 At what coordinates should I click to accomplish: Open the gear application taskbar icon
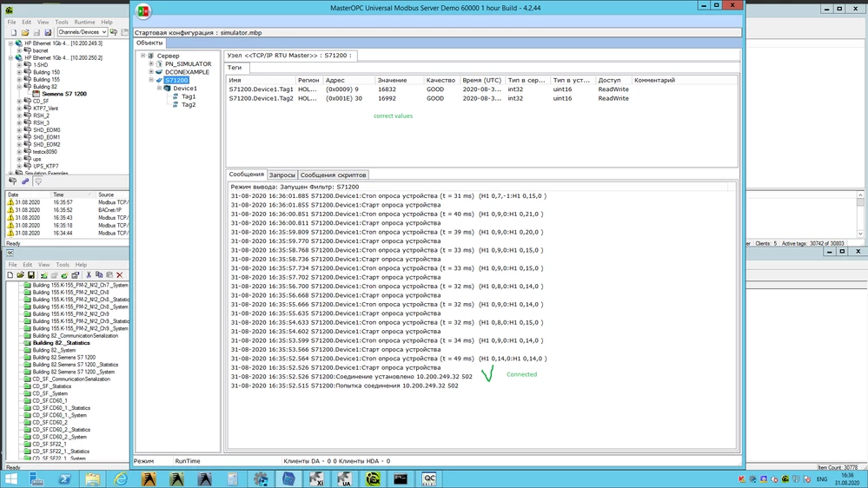261,479
